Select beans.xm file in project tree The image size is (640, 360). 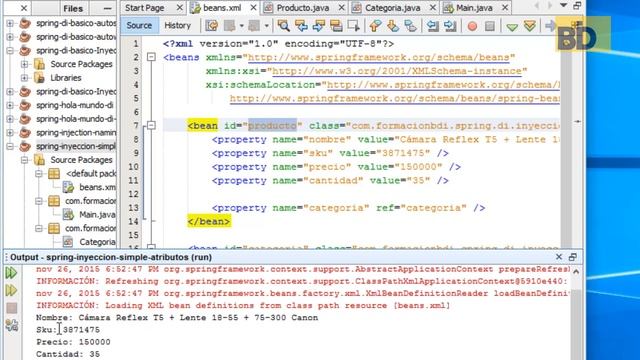(97, 187)
